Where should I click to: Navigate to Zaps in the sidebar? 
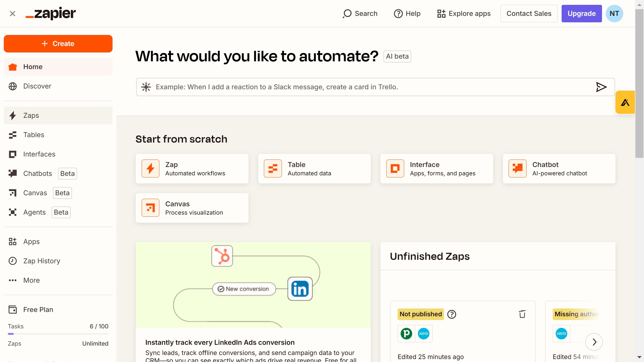(31, 115)
